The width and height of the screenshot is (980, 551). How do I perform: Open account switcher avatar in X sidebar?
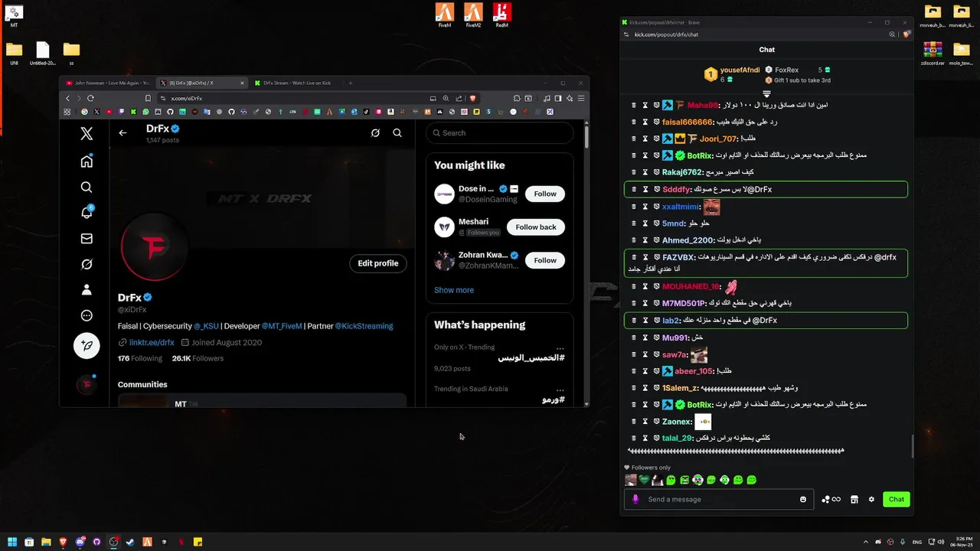point(87,384)
